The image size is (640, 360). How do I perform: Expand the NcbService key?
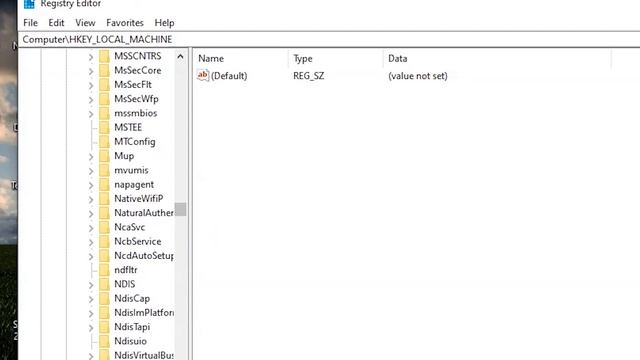tap(91, 242)
